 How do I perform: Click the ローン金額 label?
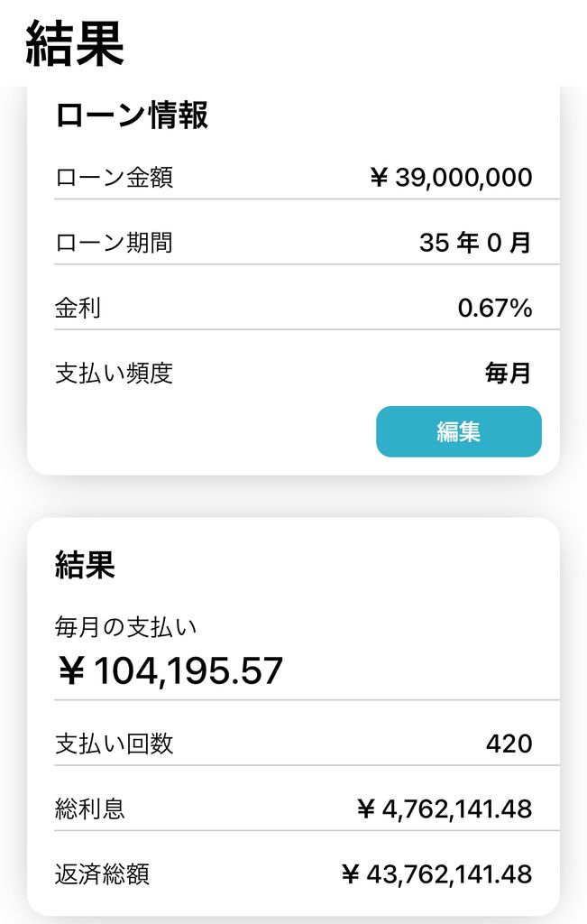[114, 178]
